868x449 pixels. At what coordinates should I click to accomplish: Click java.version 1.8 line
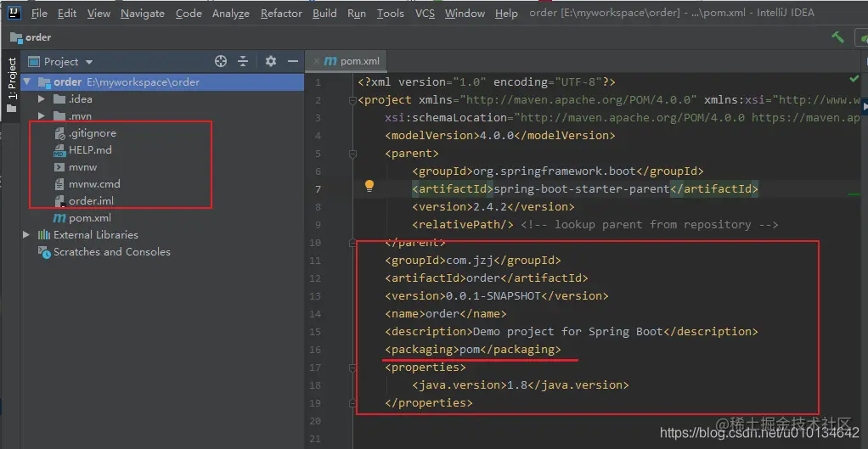pos(521,384)
